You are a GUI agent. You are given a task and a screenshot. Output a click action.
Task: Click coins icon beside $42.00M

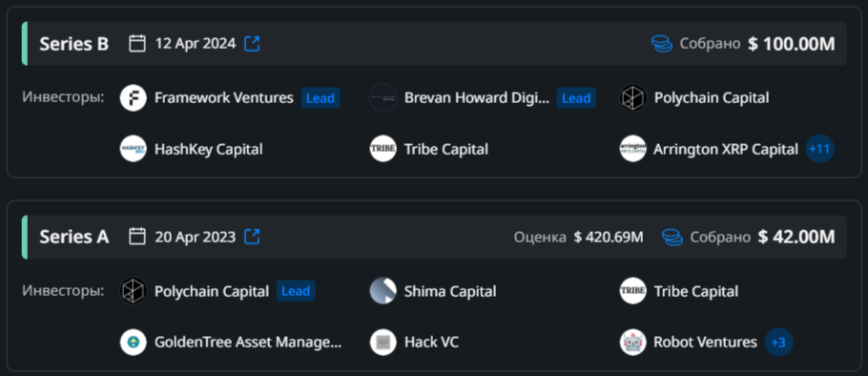point(672,237)
